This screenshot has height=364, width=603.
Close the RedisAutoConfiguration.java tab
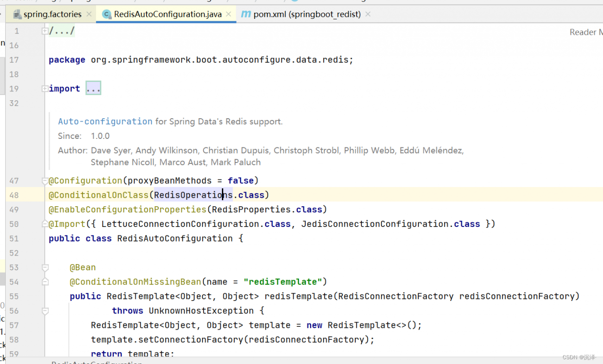pyautogui.click(x=229, y=14)
